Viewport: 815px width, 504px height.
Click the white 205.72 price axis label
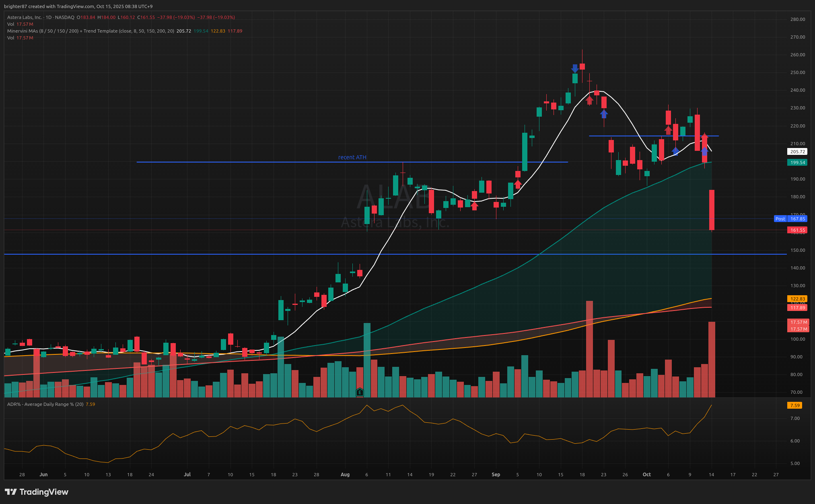click(797, 152)
